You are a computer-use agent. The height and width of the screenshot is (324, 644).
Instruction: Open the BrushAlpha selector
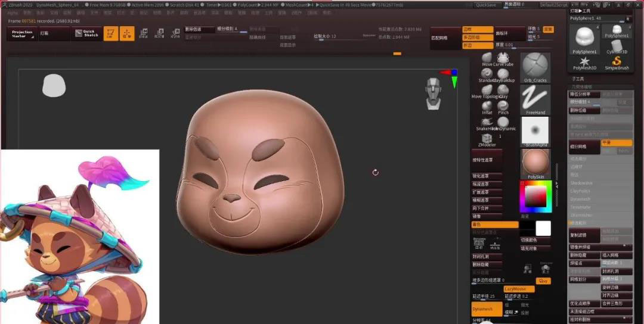pos(535,131)
